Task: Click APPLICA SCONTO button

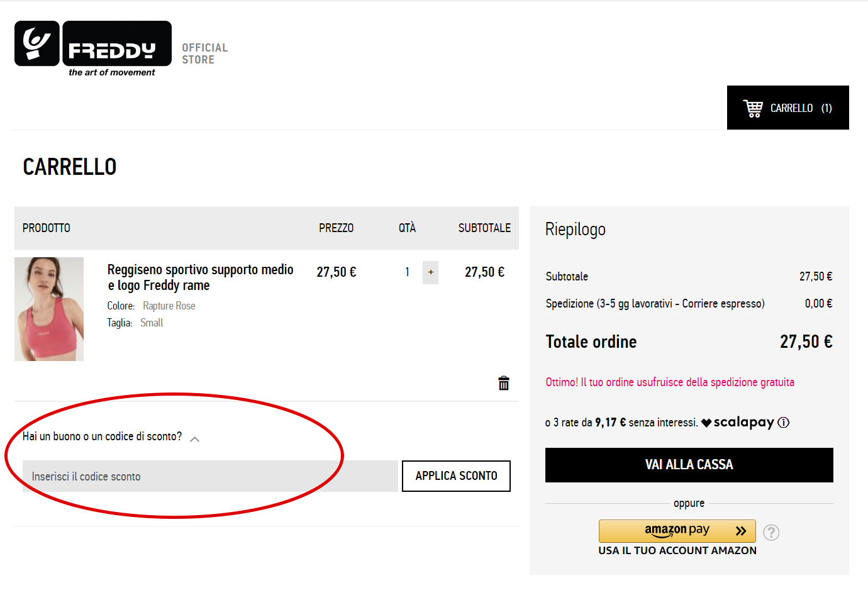Action: pyautogui.click(x=455, y=476)
